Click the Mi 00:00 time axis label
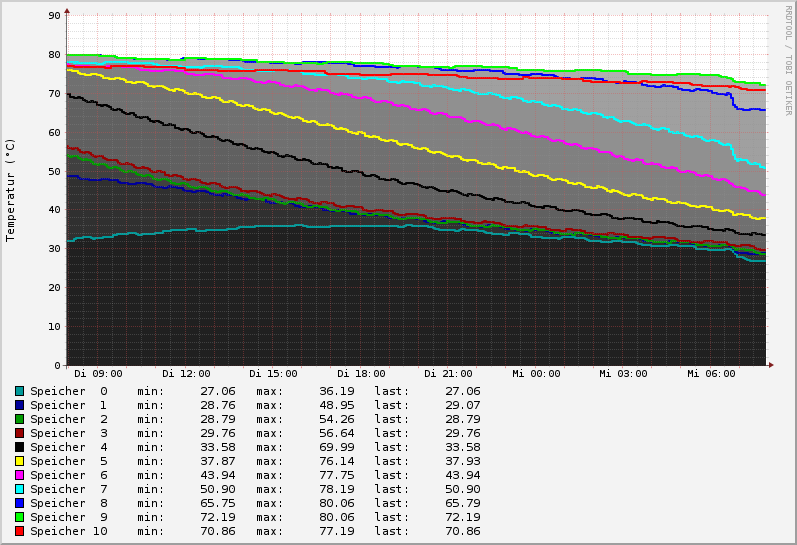The image size is (797, 545). (536, 374)
